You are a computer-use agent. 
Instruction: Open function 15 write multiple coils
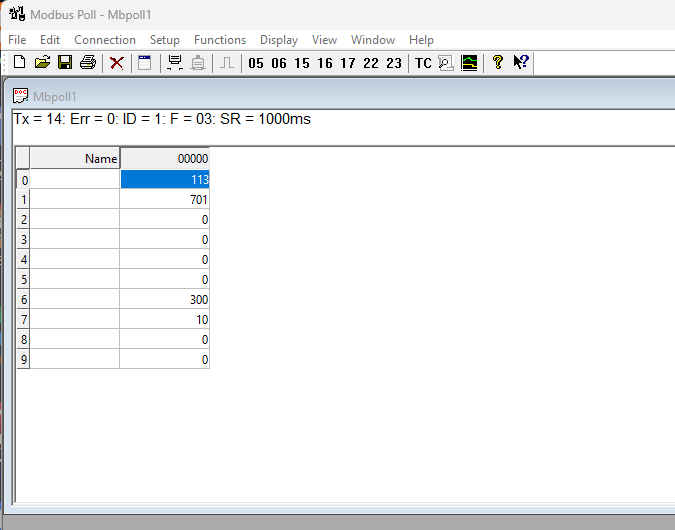(x=302, y=63)
